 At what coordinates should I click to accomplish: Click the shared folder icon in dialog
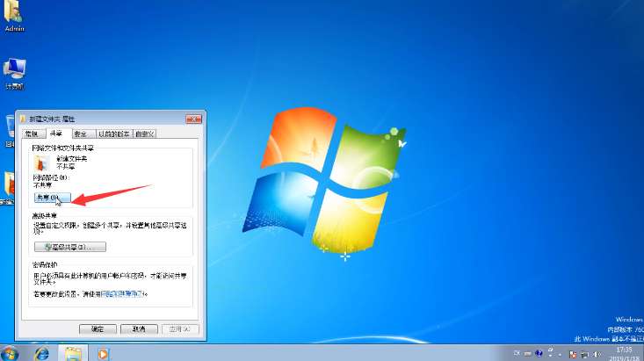(x=41, y=163)
